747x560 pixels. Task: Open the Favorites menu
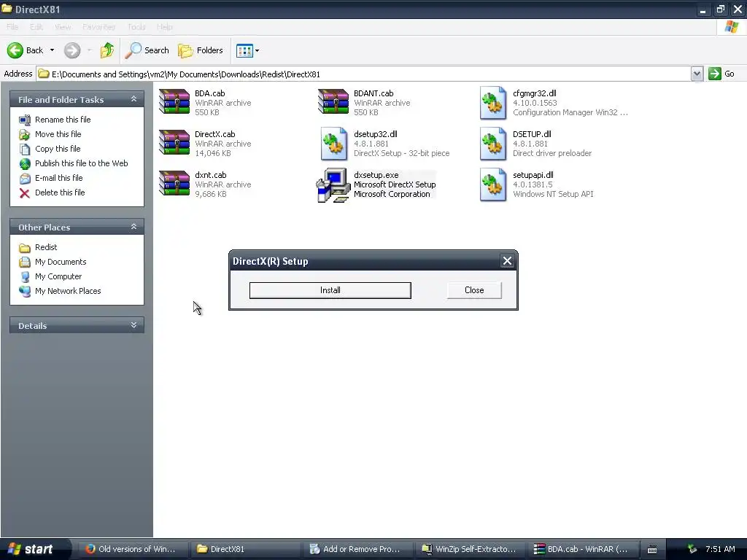coord(98,27)
